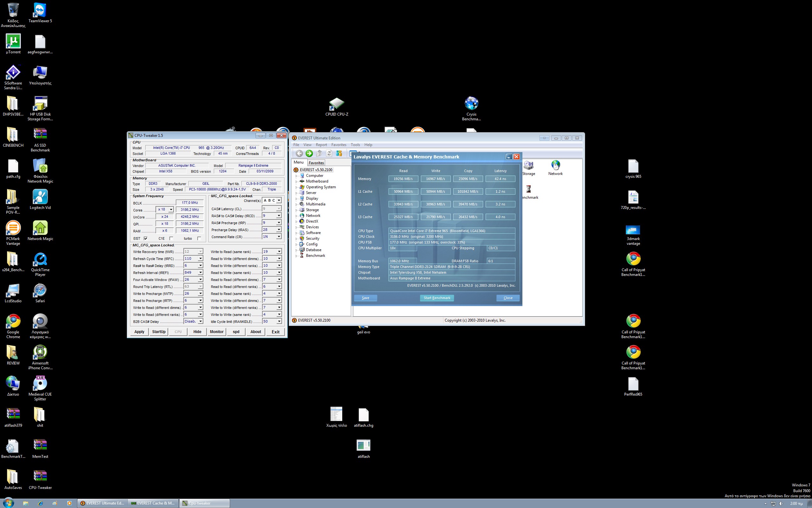The height and width of the screenshot is (508, 812).
Task: Select Operating System item in EVEREST tree
Action: point(320,187)
